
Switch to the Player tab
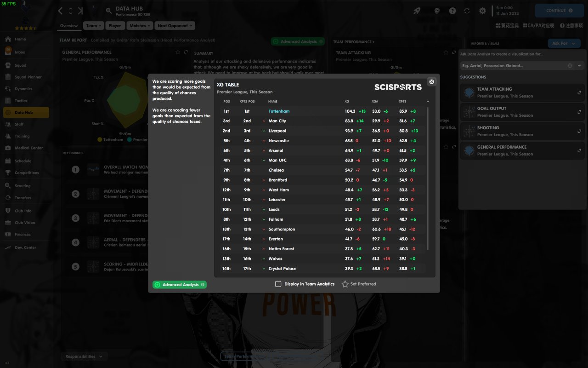click(x=115, y=26)
